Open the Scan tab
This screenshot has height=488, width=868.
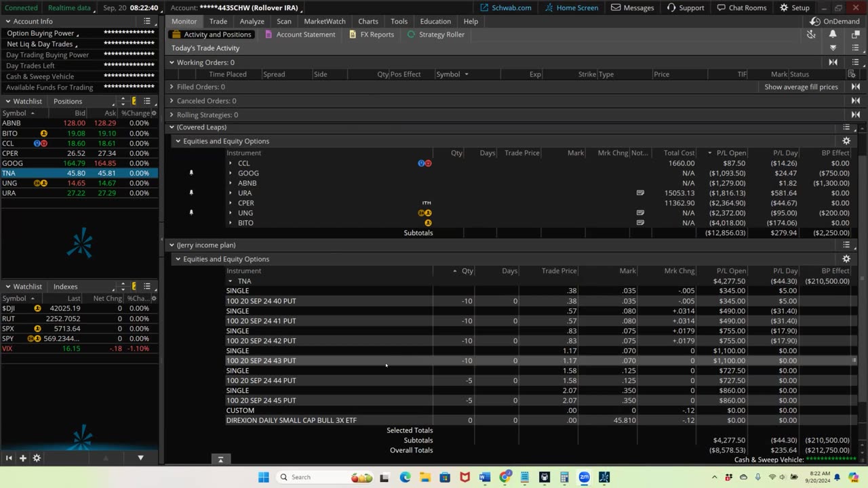[x=283, y=21]
